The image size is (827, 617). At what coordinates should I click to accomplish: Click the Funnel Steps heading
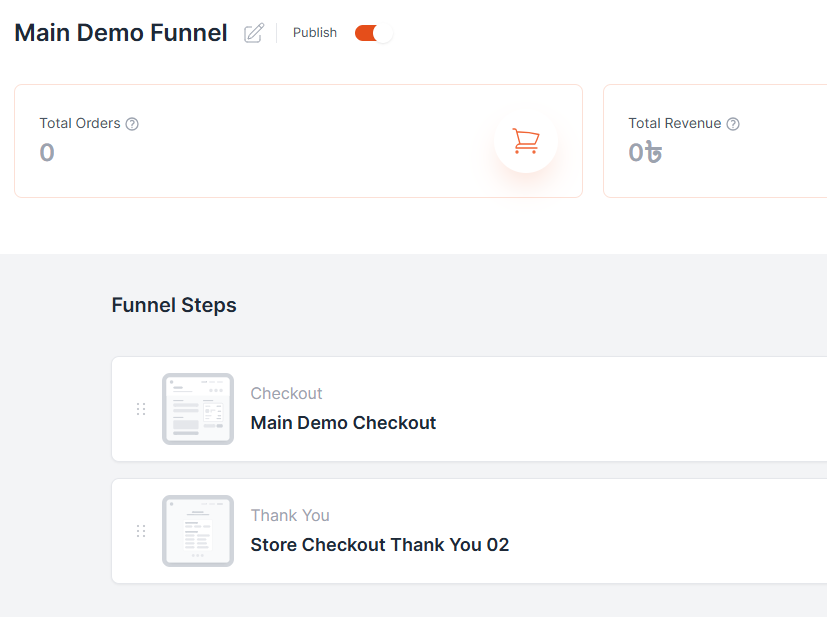[x=174, y=305]
